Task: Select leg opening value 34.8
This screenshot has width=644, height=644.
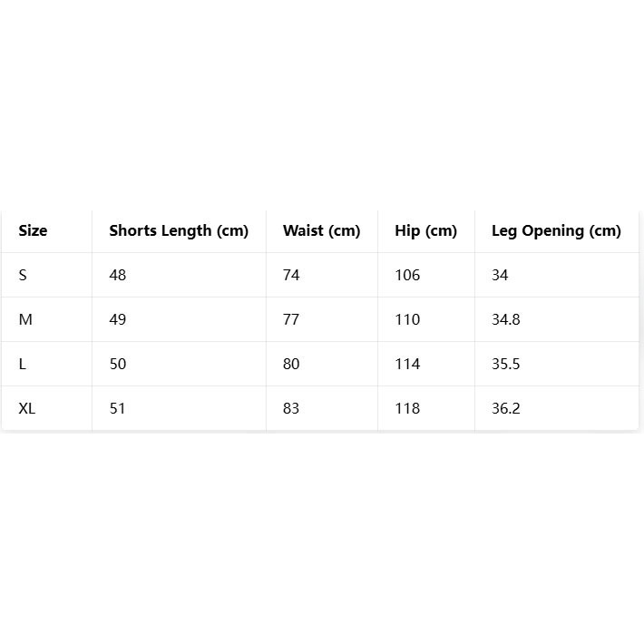Action: click(506, 319)
